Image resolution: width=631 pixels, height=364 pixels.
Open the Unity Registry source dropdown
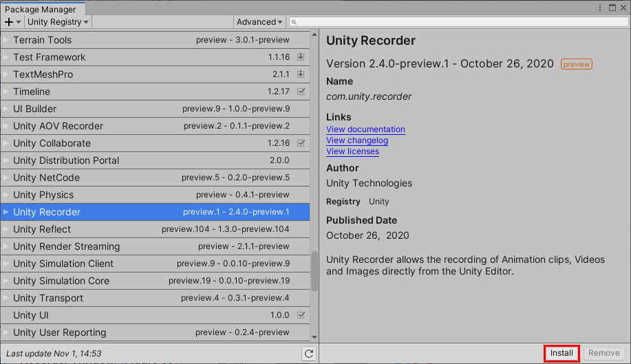(58, 22)
